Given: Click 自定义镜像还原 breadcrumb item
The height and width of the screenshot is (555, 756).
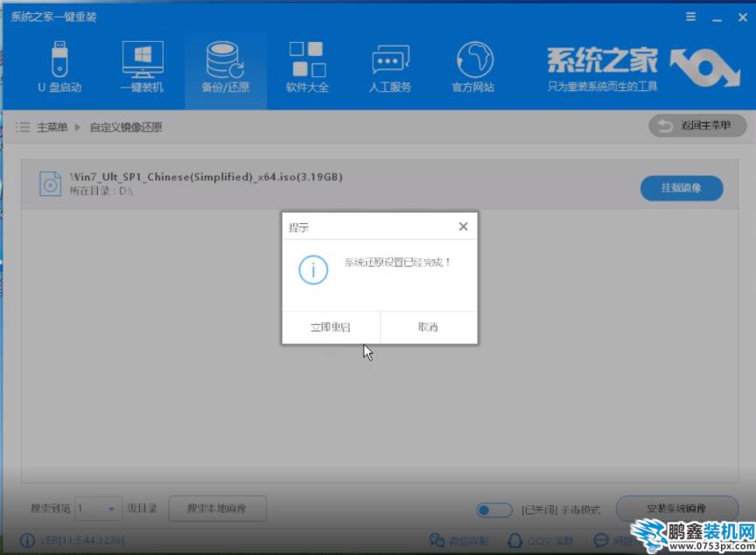Looking at the screenshot, I should click(x=126, y=127).
